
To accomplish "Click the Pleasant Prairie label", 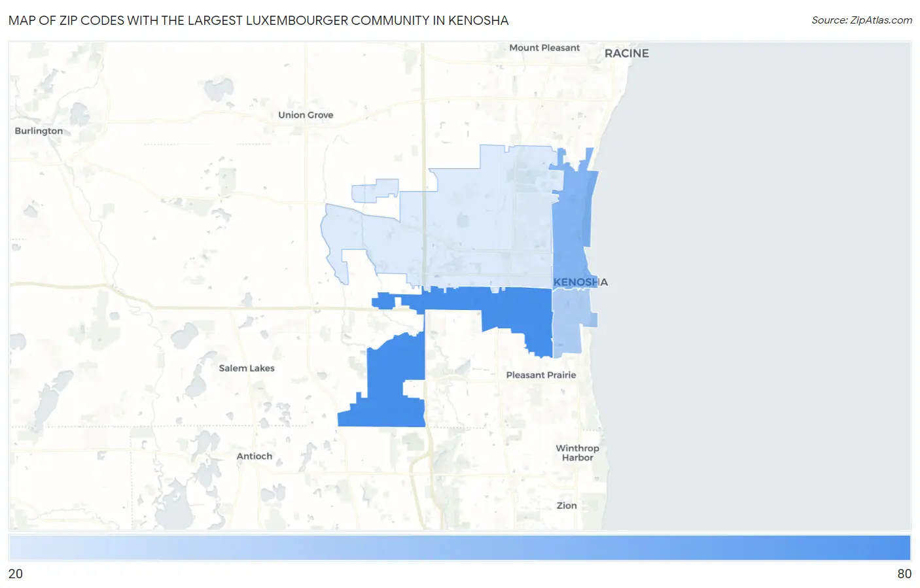I will click(x=541, y=375).
